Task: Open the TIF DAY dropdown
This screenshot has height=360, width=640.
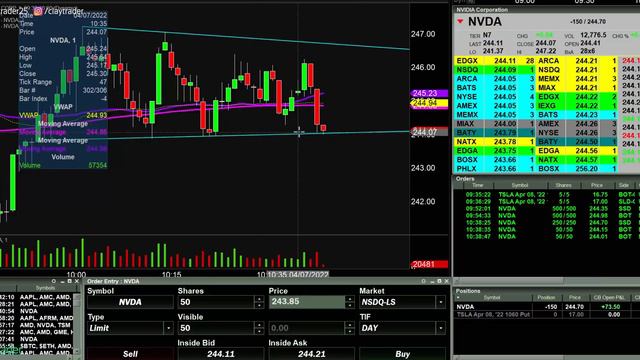Action: pyautogui.click(x=440, y=328)
